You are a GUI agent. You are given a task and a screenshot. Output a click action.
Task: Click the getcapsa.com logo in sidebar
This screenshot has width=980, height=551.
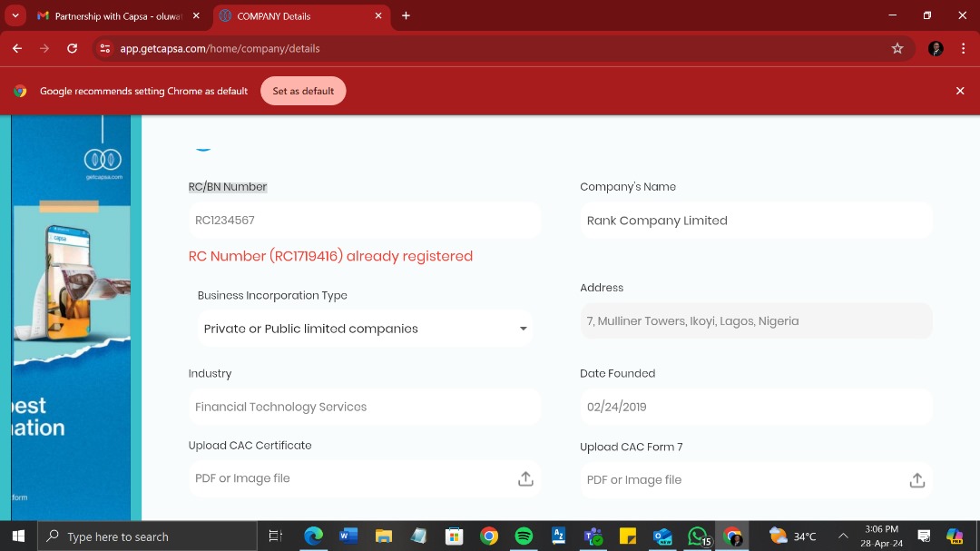(x=103, y=164)
